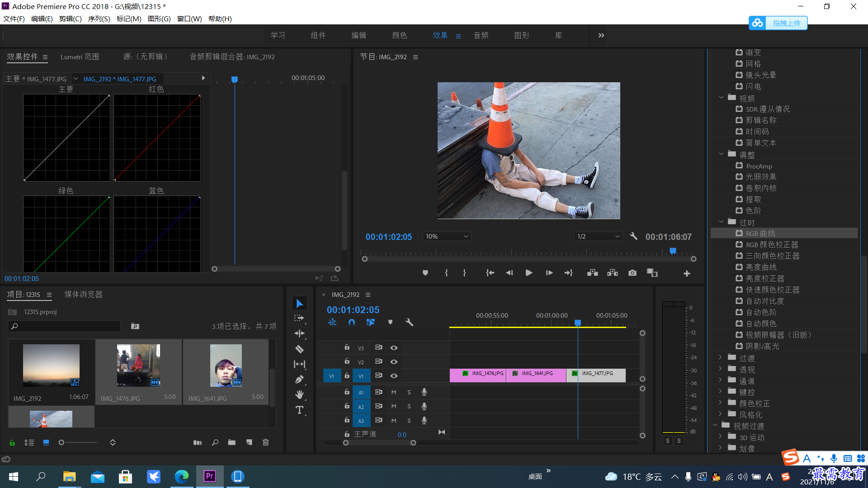The width and height of the screenshot is (868, 488).
Task: Mute audio track A1
Action: coord(394,393)
